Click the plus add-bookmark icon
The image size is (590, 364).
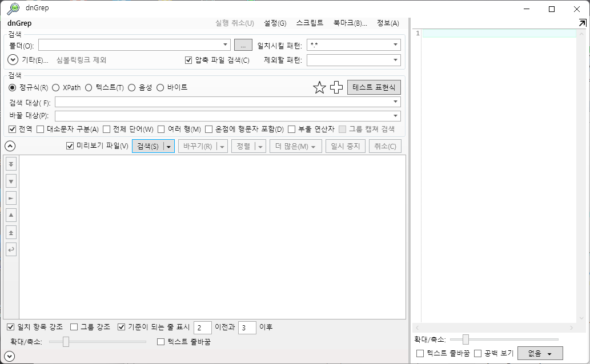(336, 87)
